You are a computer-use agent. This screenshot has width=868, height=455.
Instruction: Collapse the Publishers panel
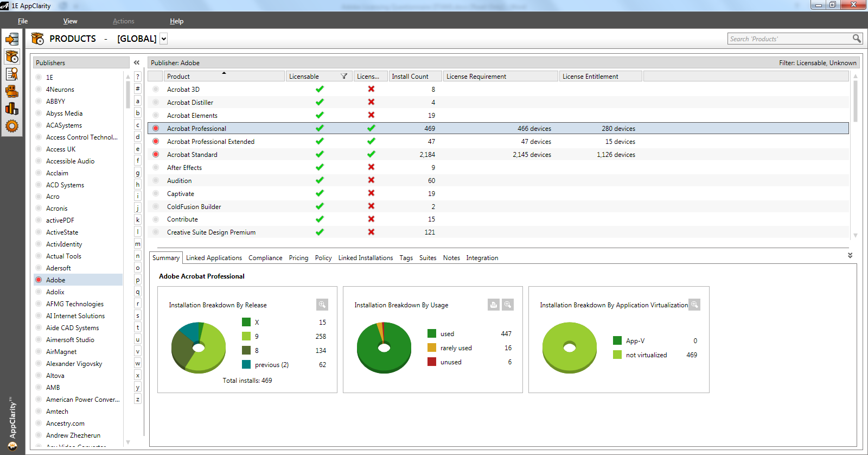(x=137, y=63)
